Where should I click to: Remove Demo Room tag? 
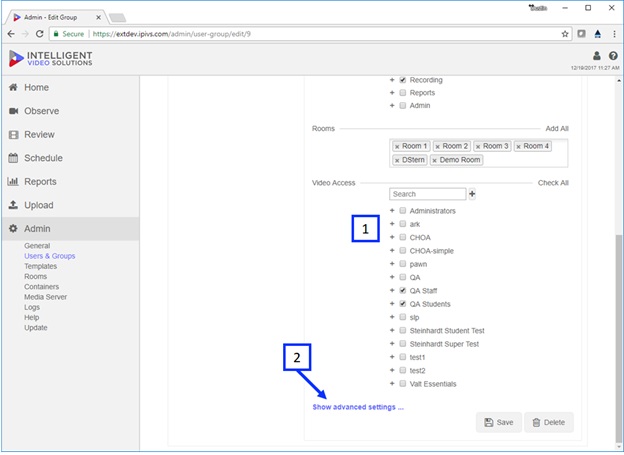tap(435, 160)
